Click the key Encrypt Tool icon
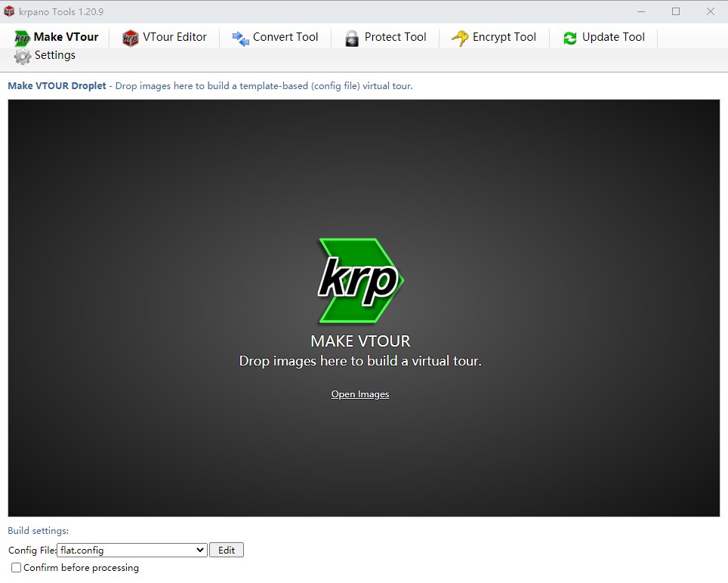This screenshot has height=583, width=728. [460, 38]
